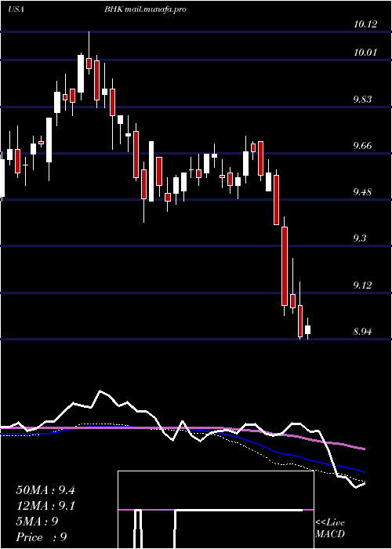Click the 10.12 price level label
This screenshot has width=392, height=549.
(x=365, y=24)
